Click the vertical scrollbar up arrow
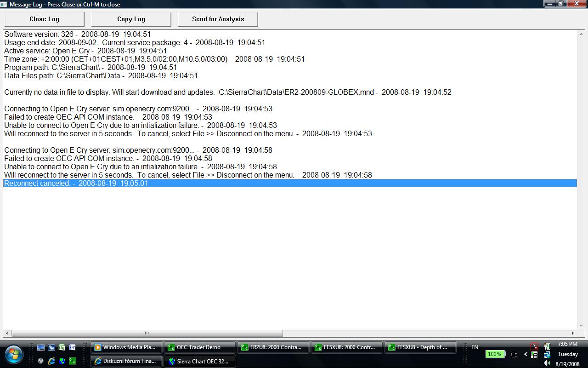The height and width of the screenshot is (368, 588). [x=581, y=34]
